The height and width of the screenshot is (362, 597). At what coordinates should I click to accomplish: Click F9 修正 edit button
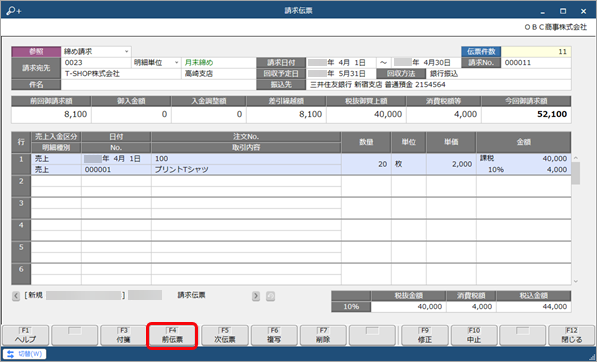(425, 335)
